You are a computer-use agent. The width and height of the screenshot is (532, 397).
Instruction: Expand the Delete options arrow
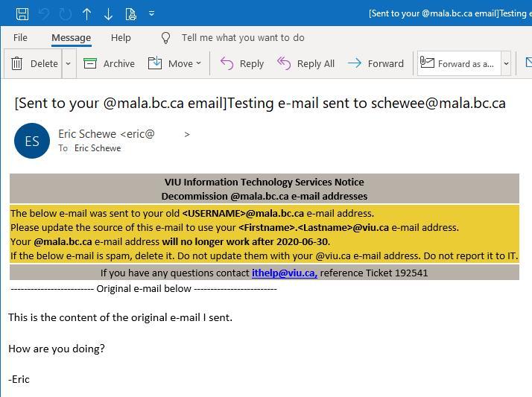pos(69,63)
